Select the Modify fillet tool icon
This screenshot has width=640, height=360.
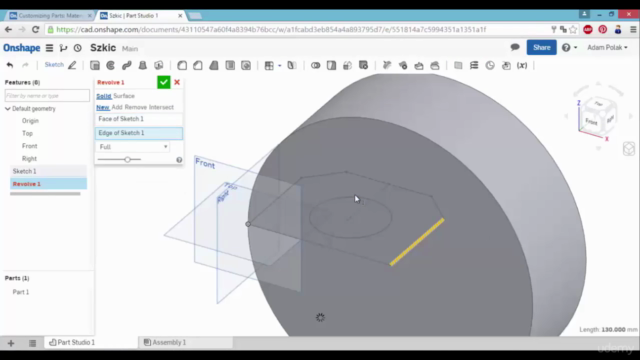click(x=387, y=65)
